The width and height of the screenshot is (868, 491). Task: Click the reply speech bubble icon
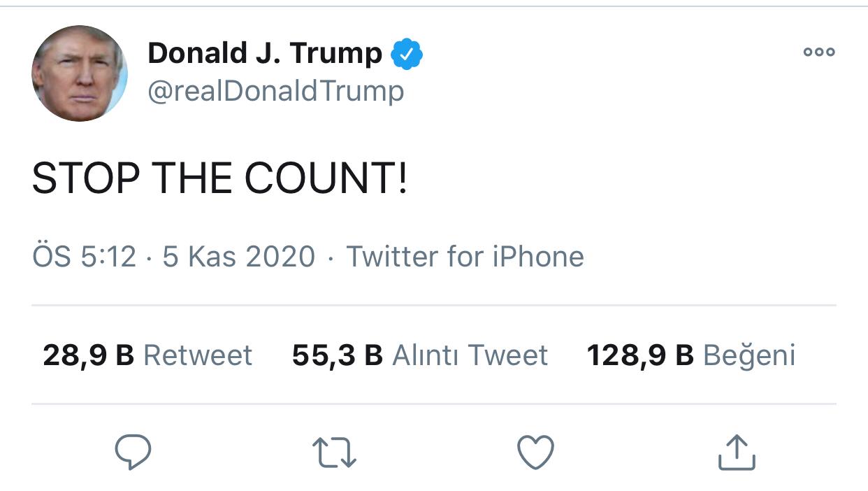[133, 452]
